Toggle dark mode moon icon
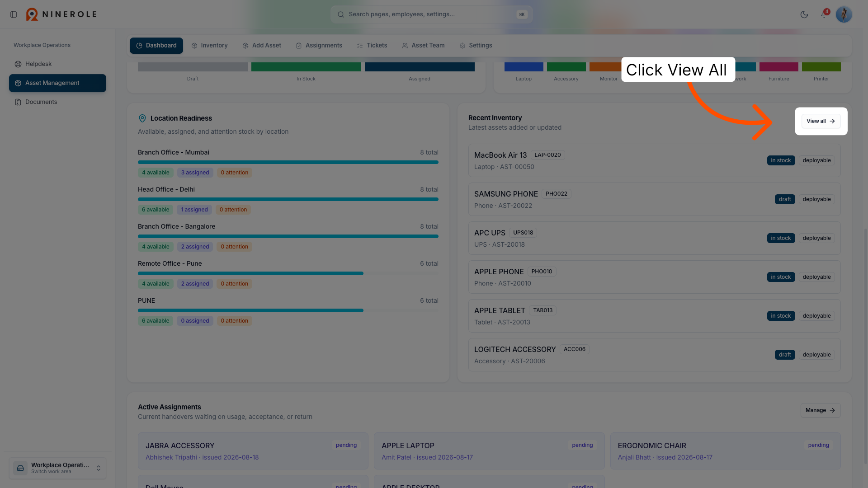This screenshot has height=488, width=868. coord(804,14)
